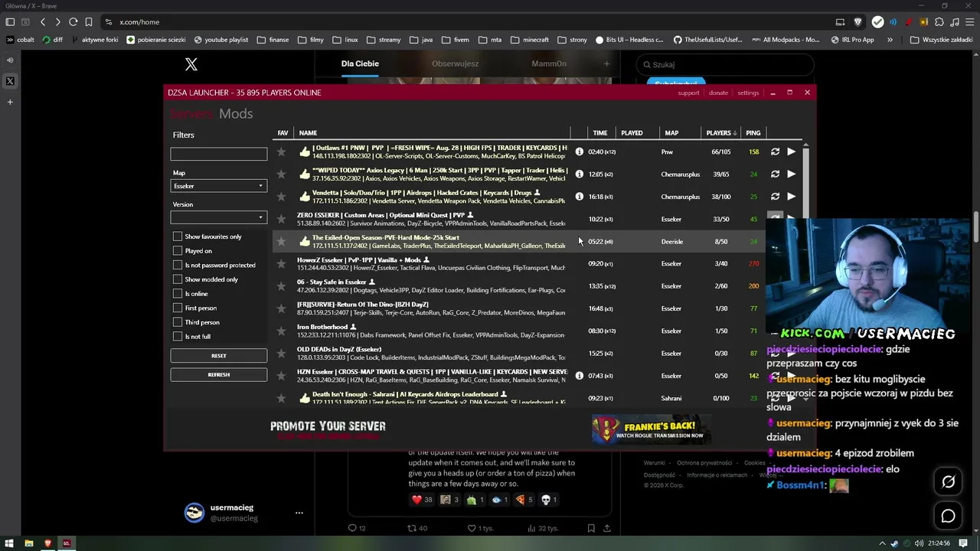Screen dimensions: 980x551
Task: Open info for Outlaws #1 PNW server
Action: (x=579, y=152)
